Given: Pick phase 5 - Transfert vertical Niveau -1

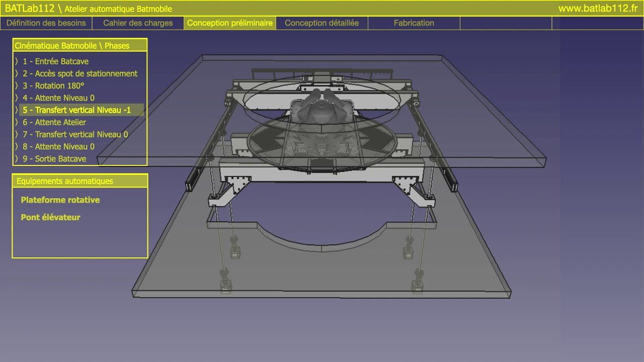Looking at the screenshot, I should click(82, 110).
